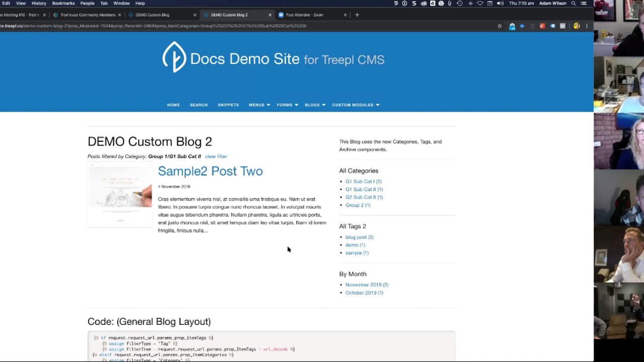Image resolution: width=644 pixels, height=362 pixels.
Task: Click the Sample2 Post Two thumbnail image
Action: pos(120,195)
